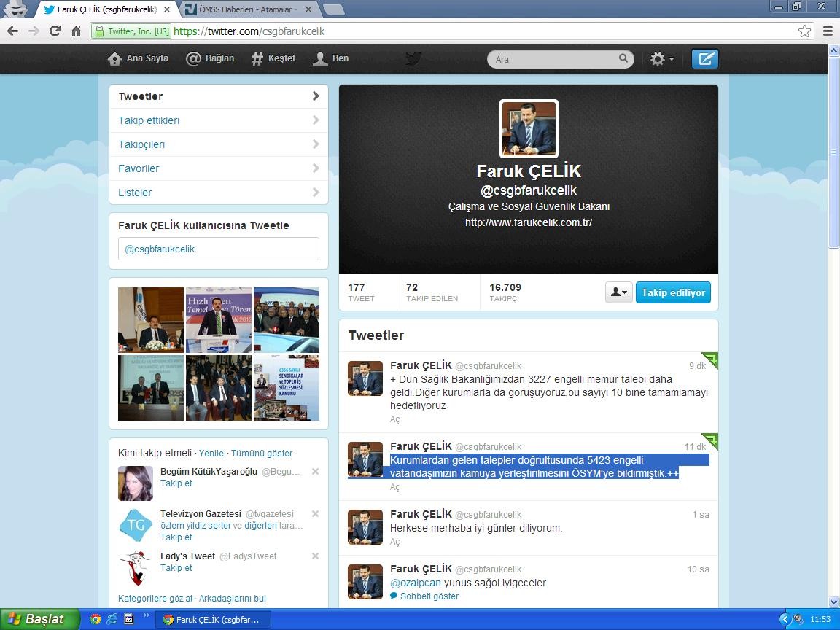
Task: Click the 1 sa tweet timestamp
Action: pyautogui.click(x=701, y=515)
